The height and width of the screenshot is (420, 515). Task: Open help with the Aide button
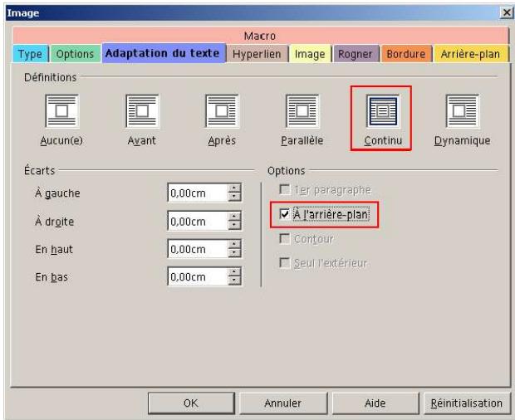[x=375, y=403]
